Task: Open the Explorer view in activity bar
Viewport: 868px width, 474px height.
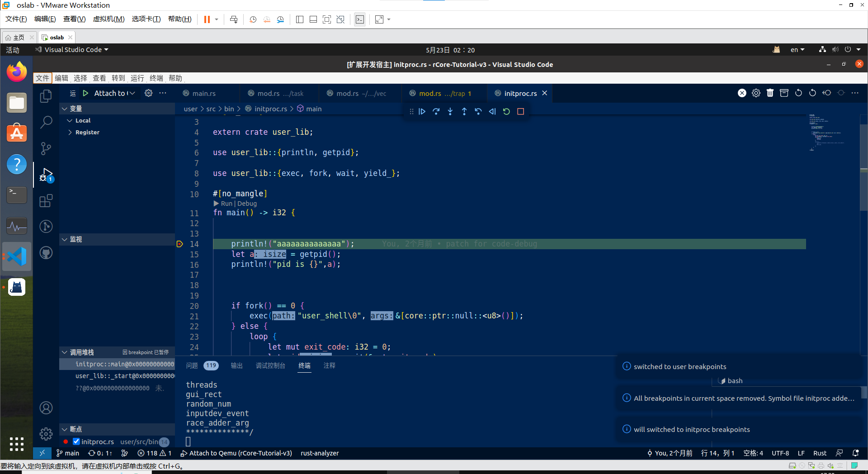Action: [46, 96]
